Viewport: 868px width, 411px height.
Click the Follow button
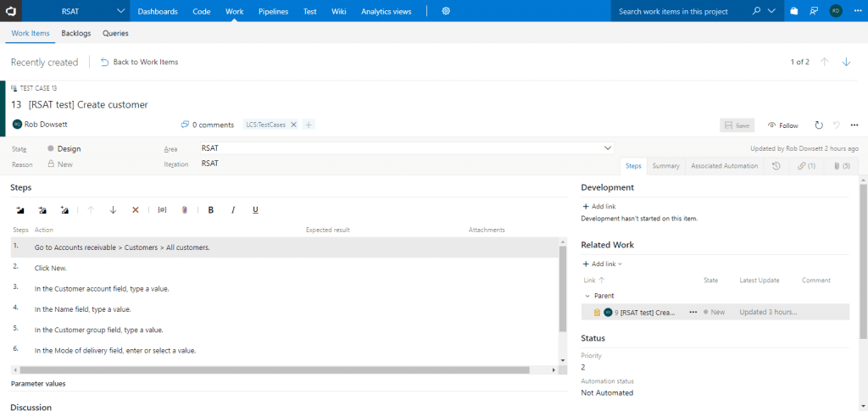pos(782,125)
